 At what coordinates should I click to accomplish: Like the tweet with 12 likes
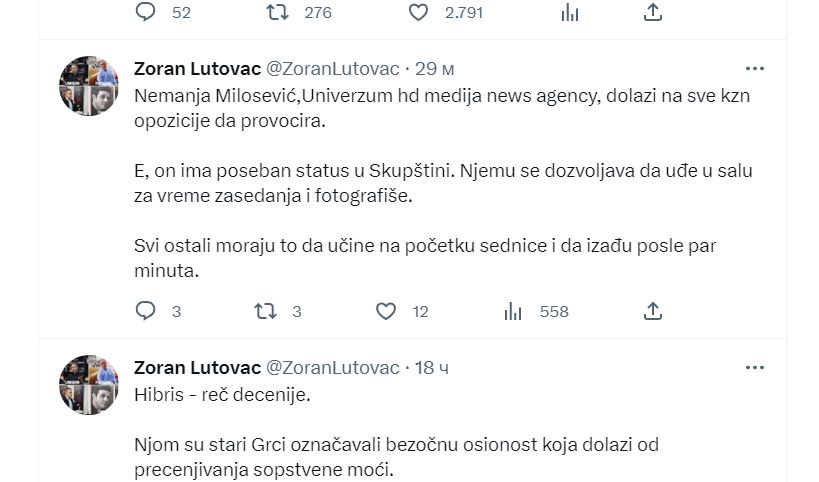[x=386, y=311]
